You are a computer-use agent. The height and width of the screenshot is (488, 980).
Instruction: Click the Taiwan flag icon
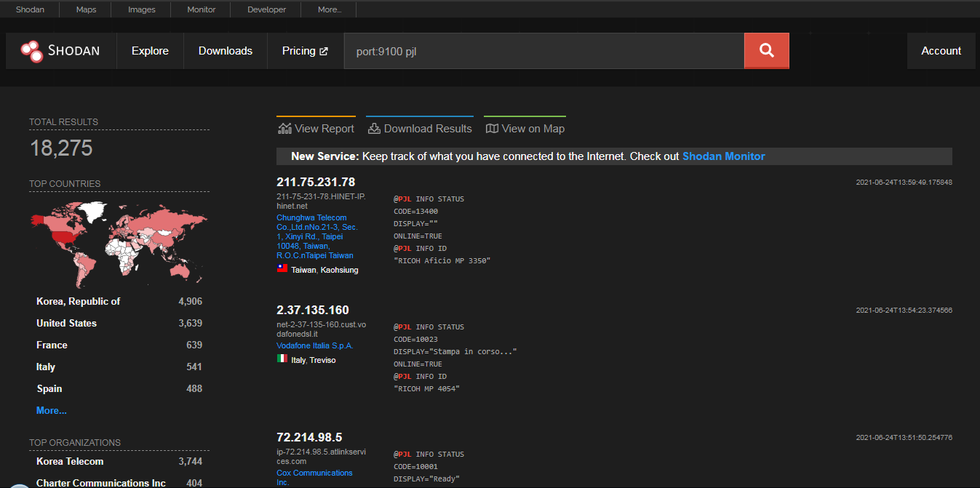(282, 269)
